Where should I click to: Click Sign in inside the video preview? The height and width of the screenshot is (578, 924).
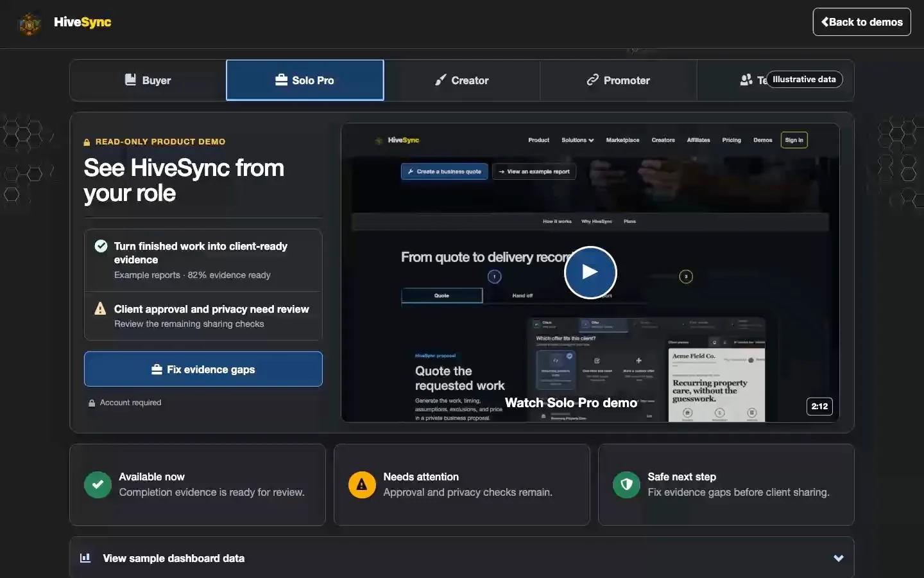[x=794, y=140]
